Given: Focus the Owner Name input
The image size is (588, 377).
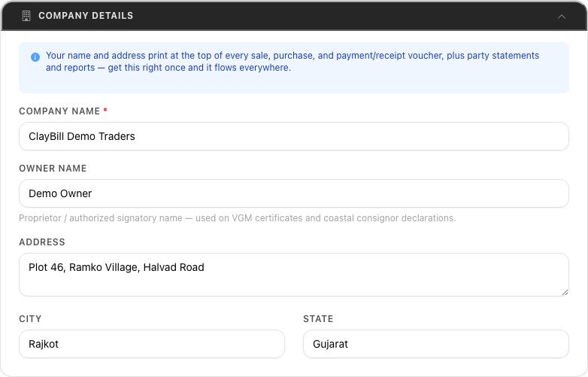Looking at the screenshot, I should pos(294,193).
